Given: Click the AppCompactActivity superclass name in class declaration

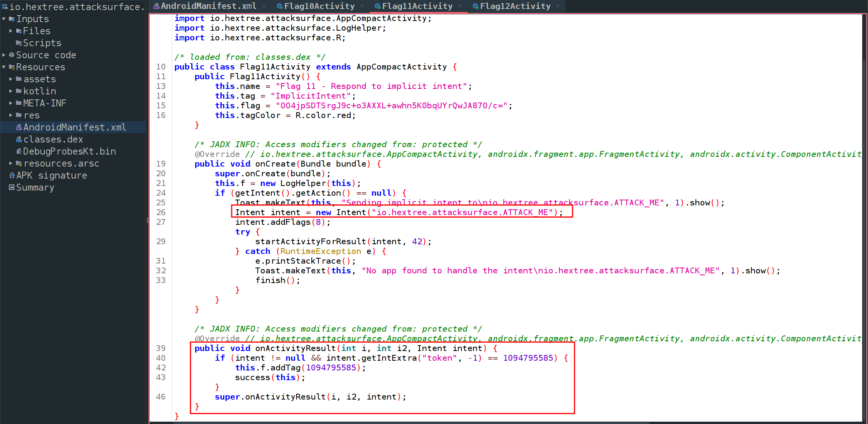Looking at the screenshot, I should pyautogui.click(x=402, y=67).
